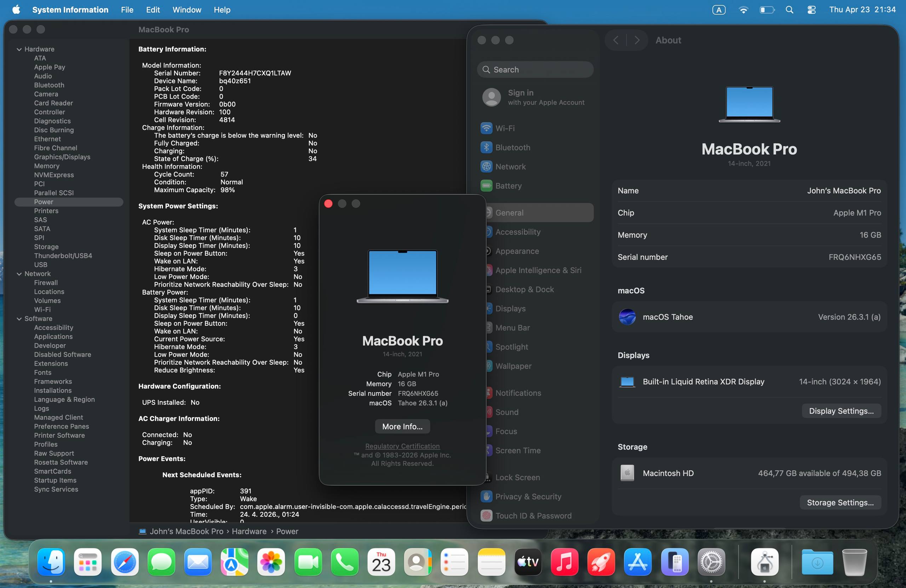Open Music app in Dock
This screenshot has height=588, width=906.
[x=564, y=562]
